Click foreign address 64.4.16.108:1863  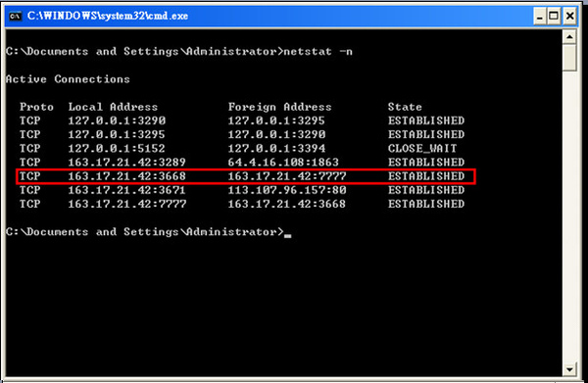click(x=283, y=163)
